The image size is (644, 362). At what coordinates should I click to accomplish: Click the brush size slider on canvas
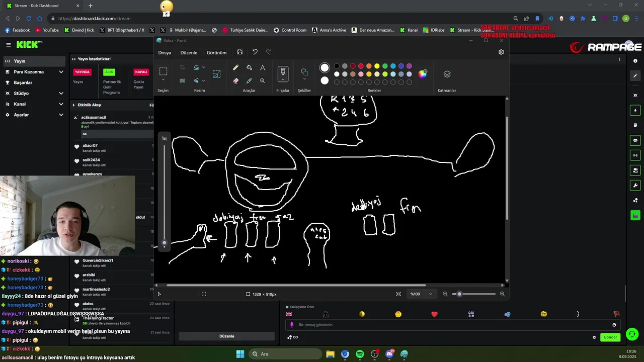[164, 243]
